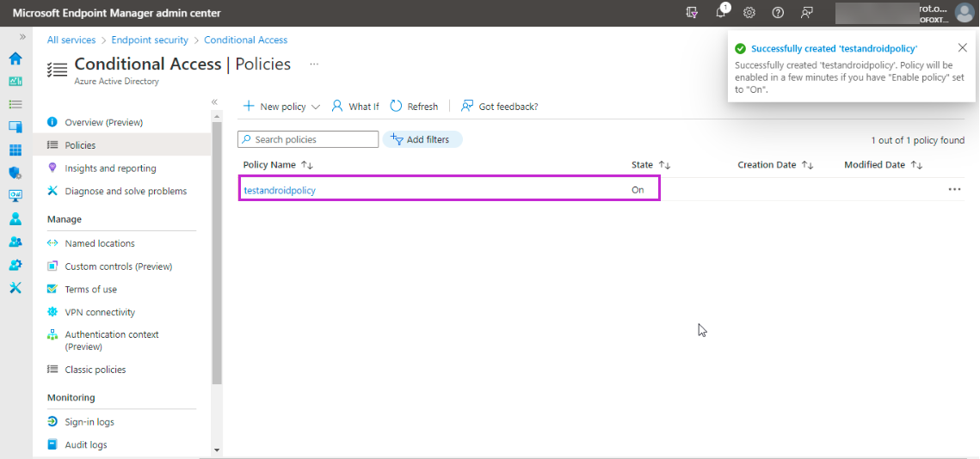Open the testandroidpolicy policy link
The width and height of the screenshot is (980, 459).
click(280, 190)
